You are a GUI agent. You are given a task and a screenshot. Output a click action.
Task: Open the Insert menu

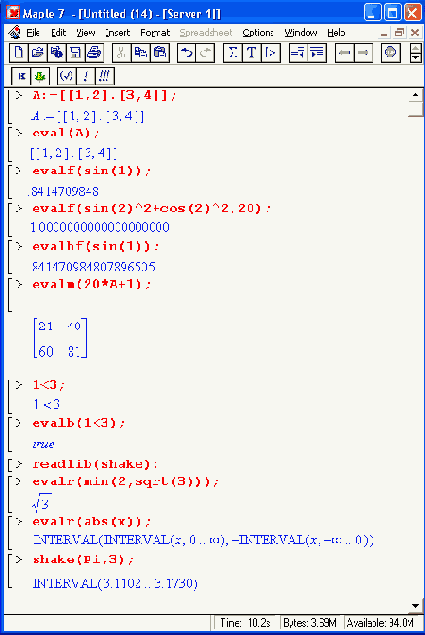pyautogui.click(x=117, y=33)
